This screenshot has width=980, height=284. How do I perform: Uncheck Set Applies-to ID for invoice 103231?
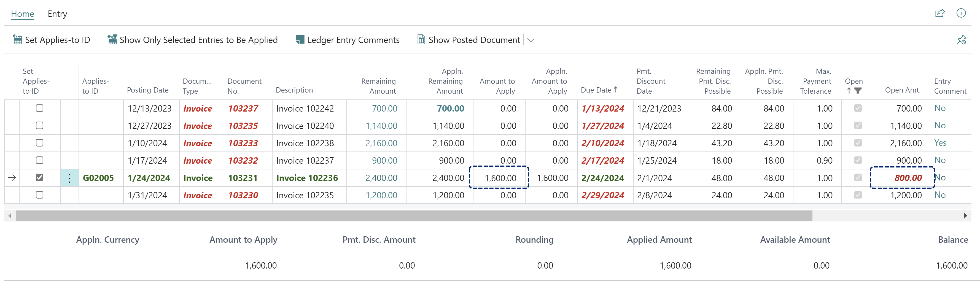(40, 178)
